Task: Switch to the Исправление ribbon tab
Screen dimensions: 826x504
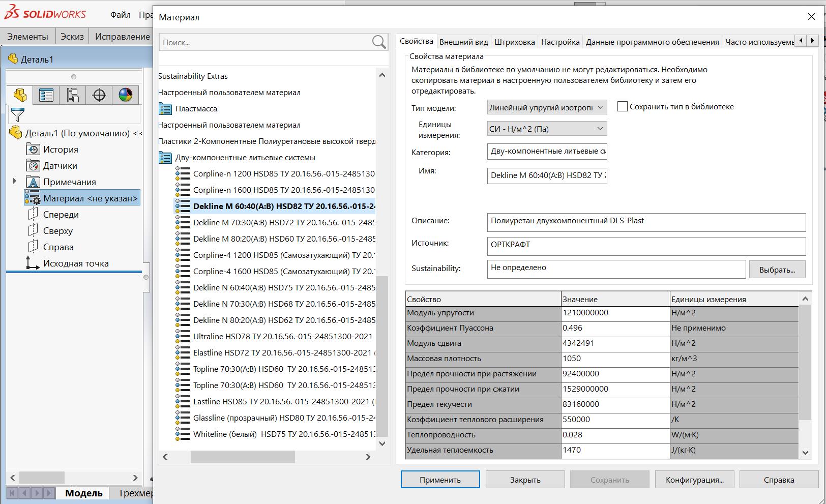Action: (x=122, y=36)
